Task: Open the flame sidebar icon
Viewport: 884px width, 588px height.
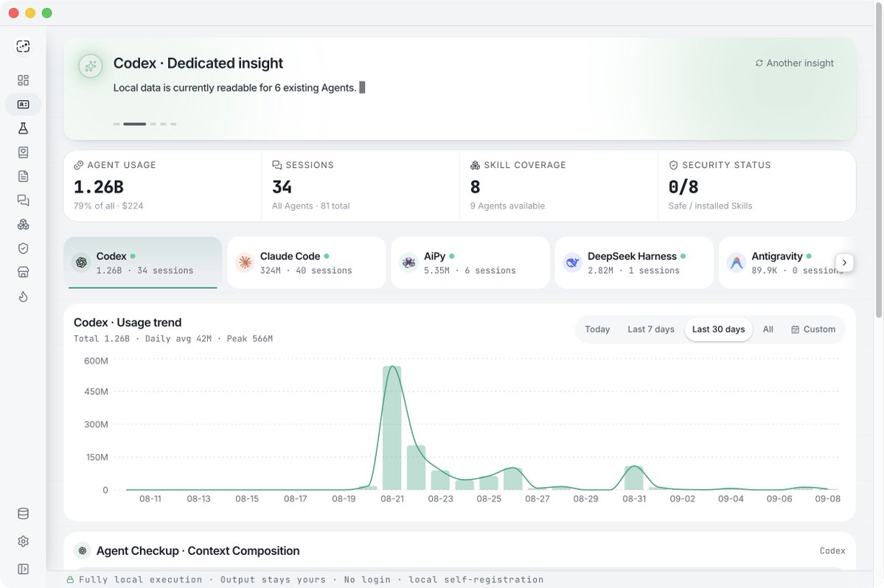Action: 23,296
